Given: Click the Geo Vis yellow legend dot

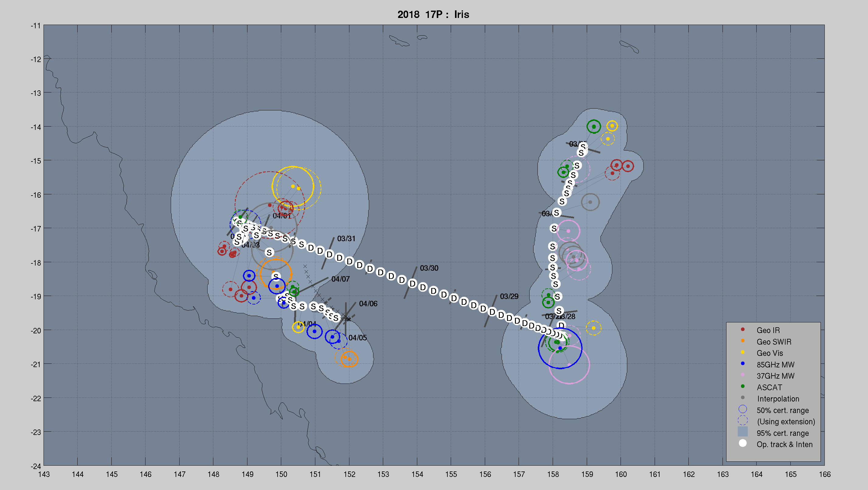Looking at the screenshot, I should click(x=742, y=352).
